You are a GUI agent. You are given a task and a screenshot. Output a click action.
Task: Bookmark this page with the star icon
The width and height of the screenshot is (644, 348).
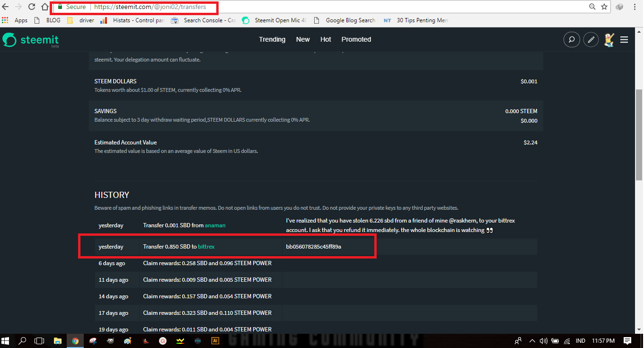pyautogui.click(x=604, y=7)
